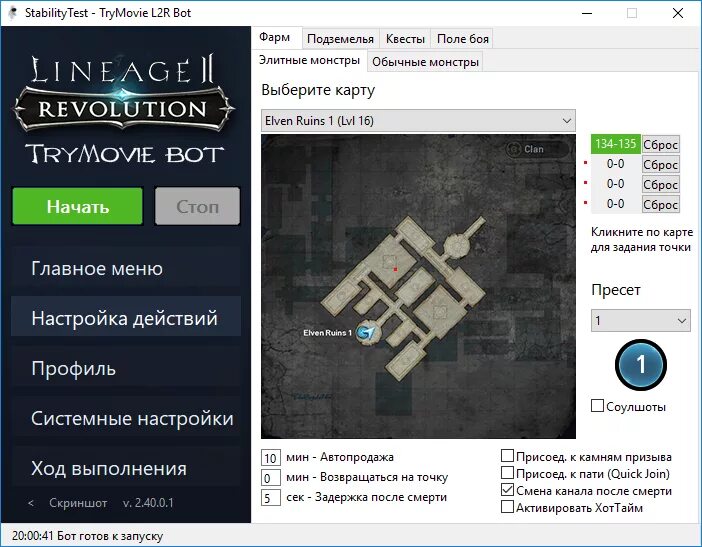Switch to the Фарм tab
Viewport: 702px width, 547px height.
coord(274,37)
